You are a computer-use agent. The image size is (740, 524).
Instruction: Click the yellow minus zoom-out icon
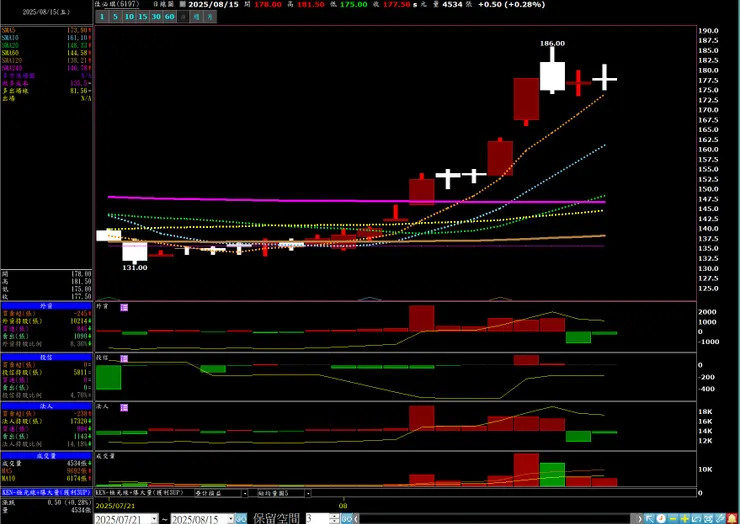673,519
